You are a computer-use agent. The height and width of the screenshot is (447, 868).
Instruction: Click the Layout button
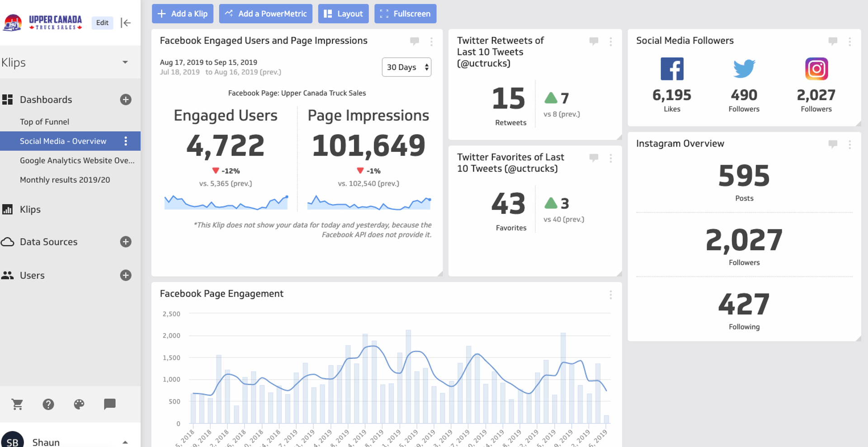pyautogui.click(x=343, y=14)
